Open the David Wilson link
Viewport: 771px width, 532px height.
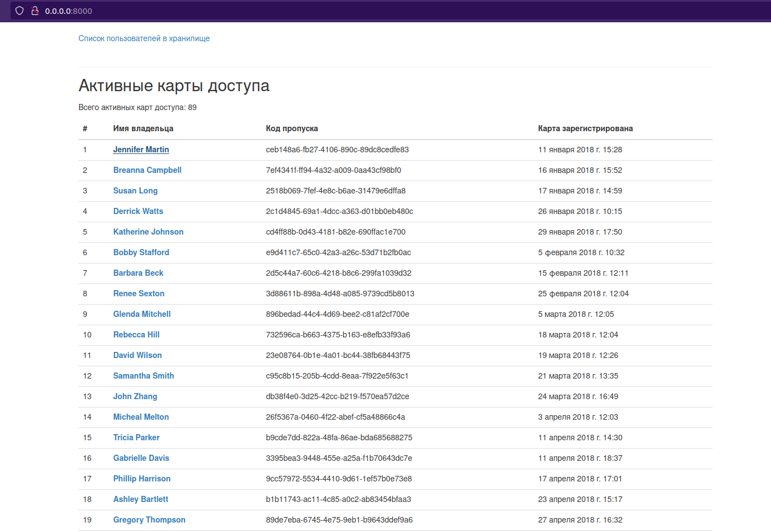coord(137,355)
